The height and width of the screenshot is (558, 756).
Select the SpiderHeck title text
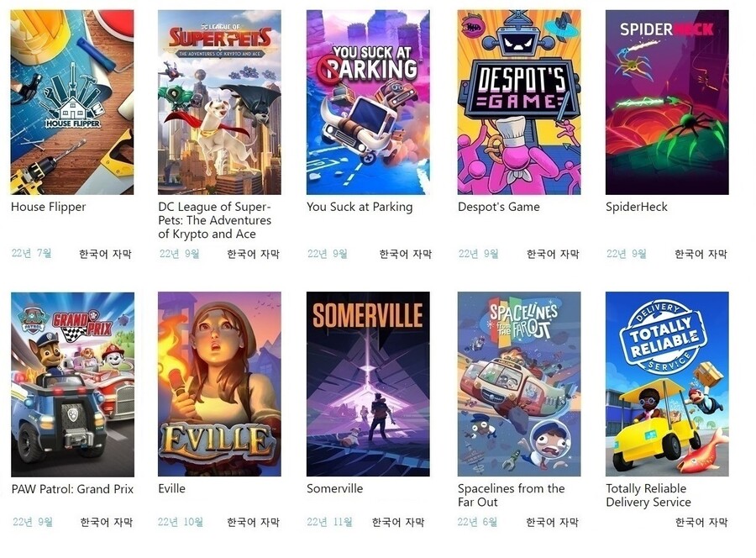tap(637, 207)
